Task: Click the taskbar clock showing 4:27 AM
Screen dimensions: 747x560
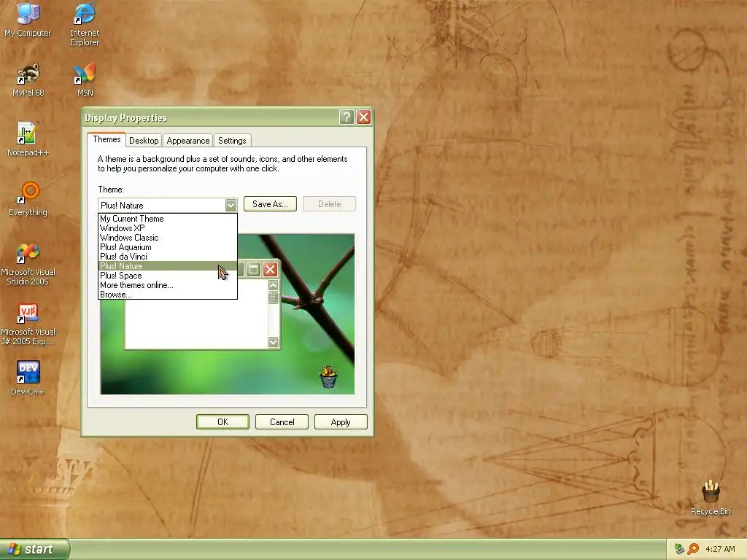Action: coord(720,550)
